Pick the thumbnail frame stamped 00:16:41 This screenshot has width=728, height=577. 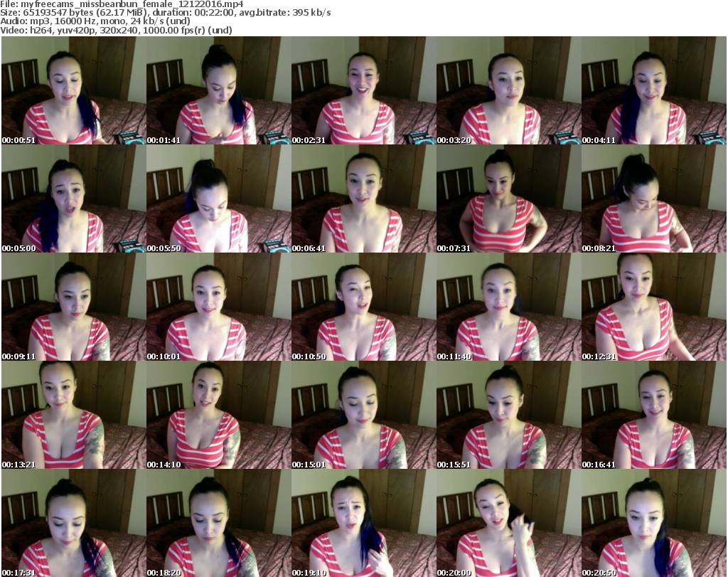(x=654, y=415)
